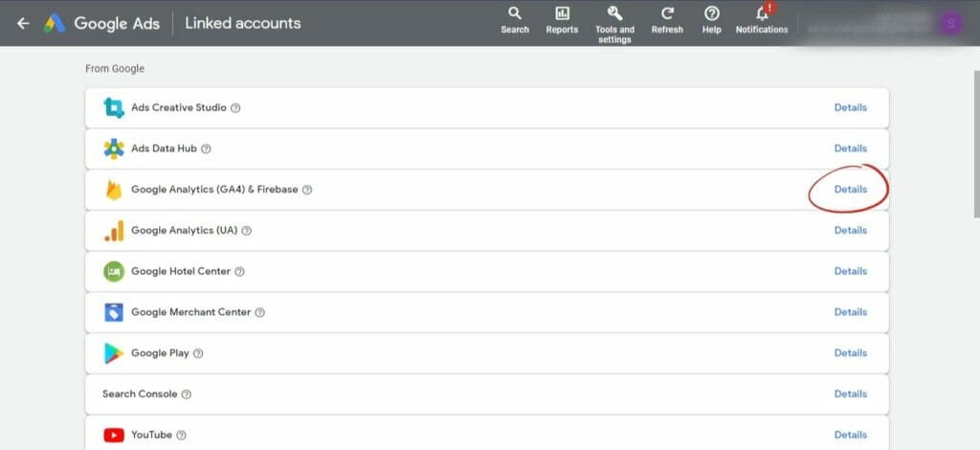Open Details for Ads Creative Studio
The width and height of the screenshot is (980, 450).
point(851,107)
